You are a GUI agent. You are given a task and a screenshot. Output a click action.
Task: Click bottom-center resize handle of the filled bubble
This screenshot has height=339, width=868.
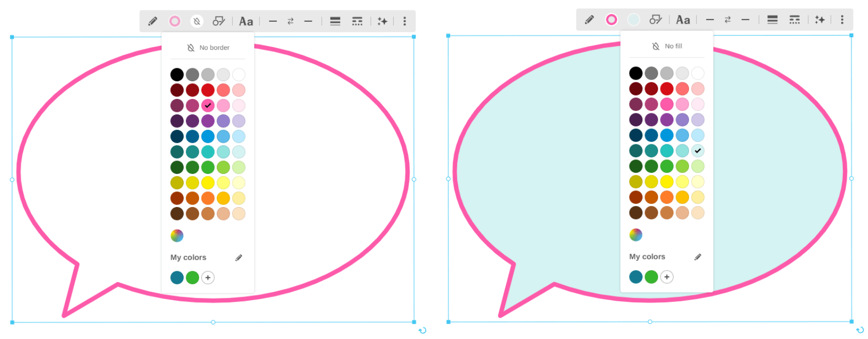[650, 322]
